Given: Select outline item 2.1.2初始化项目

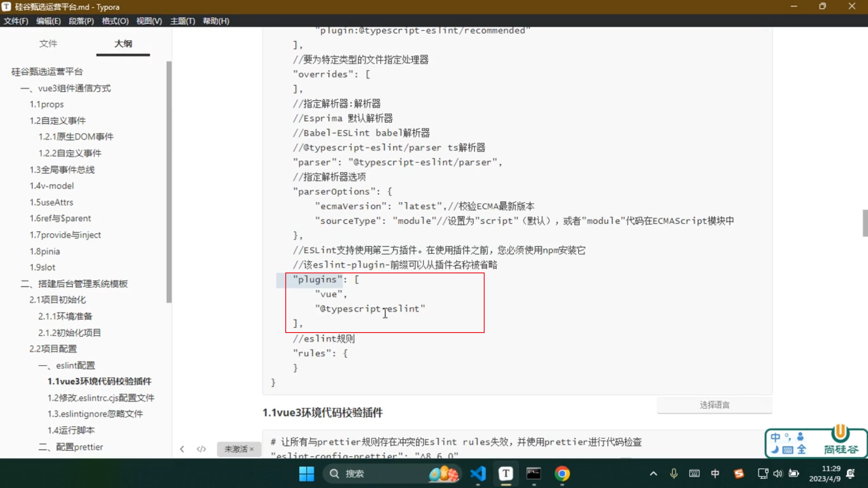Looking at the screenshot, I should (70, 333).
